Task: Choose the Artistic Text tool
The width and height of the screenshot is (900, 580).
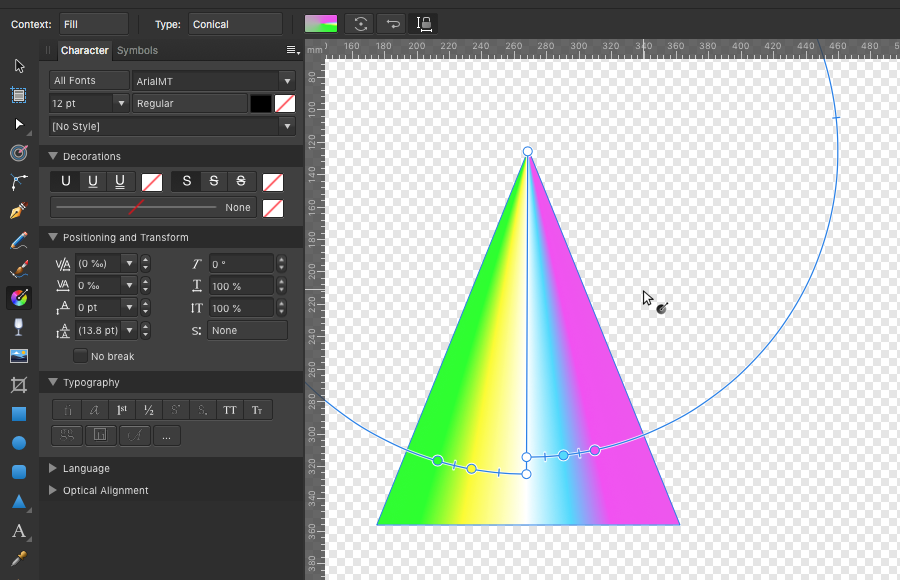Action: pyautogui.click(x=18, y=530)
